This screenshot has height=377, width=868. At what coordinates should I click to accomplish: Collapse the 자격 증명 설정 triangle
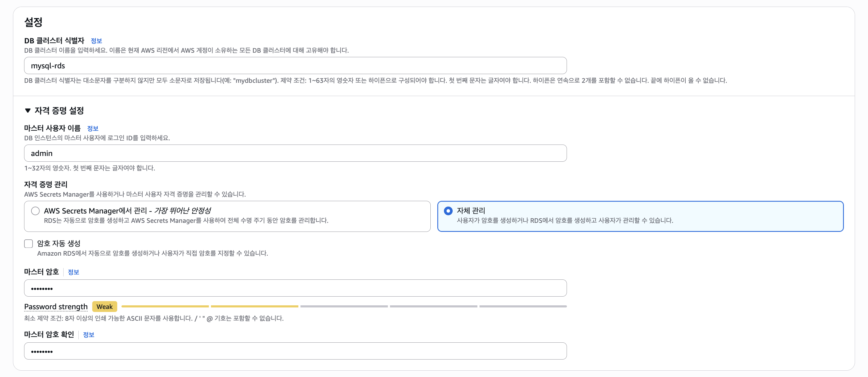[x=28, y=111]
